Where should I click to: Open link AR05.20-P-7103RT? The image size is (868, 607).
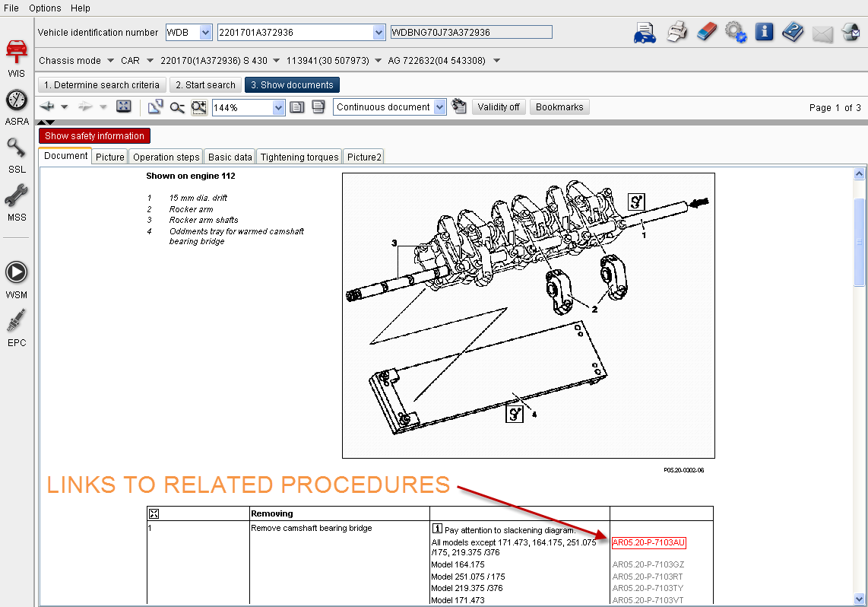click(x=648, y=577)
